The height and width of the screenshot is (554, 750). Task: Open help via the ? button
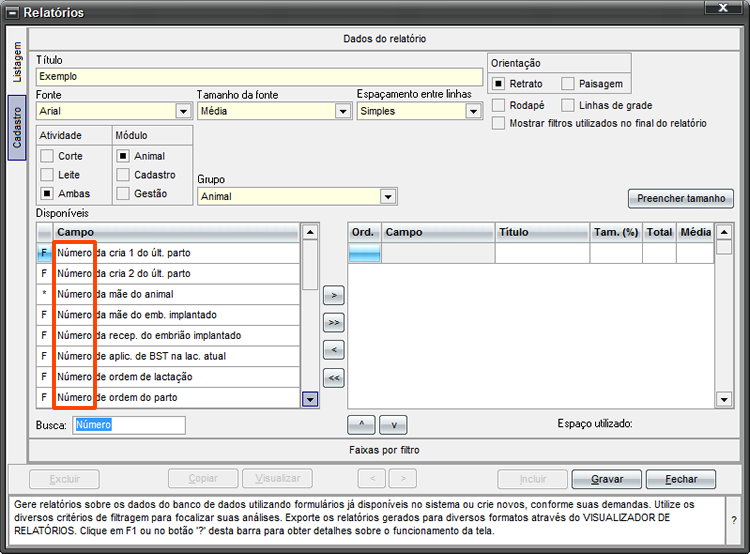[x=734, y=520]
